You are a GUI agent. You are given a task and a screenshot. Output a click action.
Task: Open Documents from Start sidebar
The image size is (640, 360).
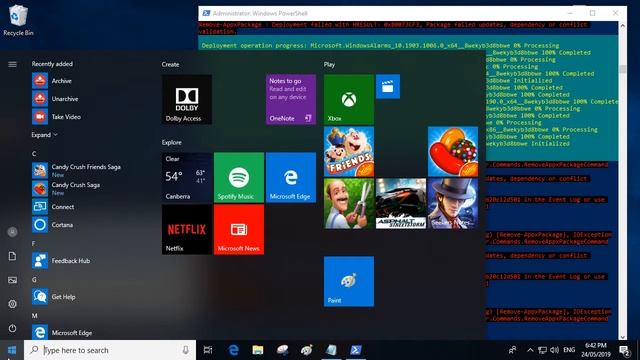[12, 256]
